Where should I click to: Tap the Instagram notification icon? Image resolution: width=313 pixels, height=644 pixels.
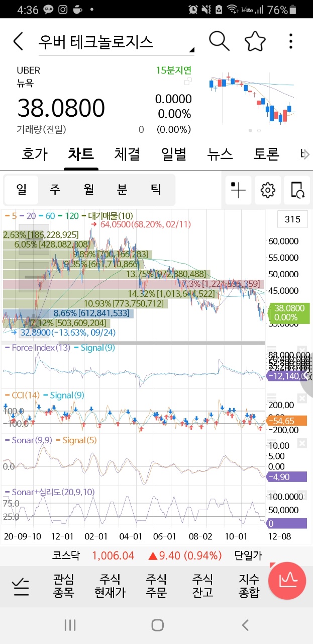[x=63, y=10]
